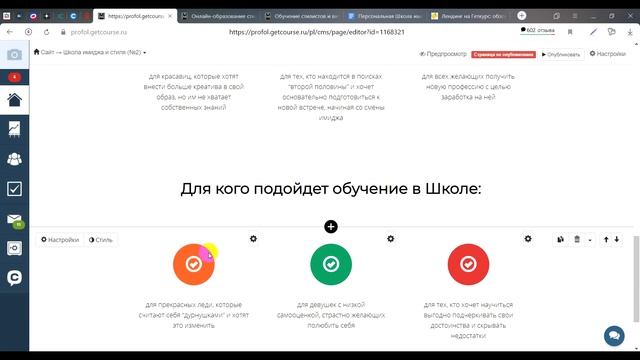Screen dimensions: 640x360
Task: Open gear settings above the green circle
Action: (391, 239)
